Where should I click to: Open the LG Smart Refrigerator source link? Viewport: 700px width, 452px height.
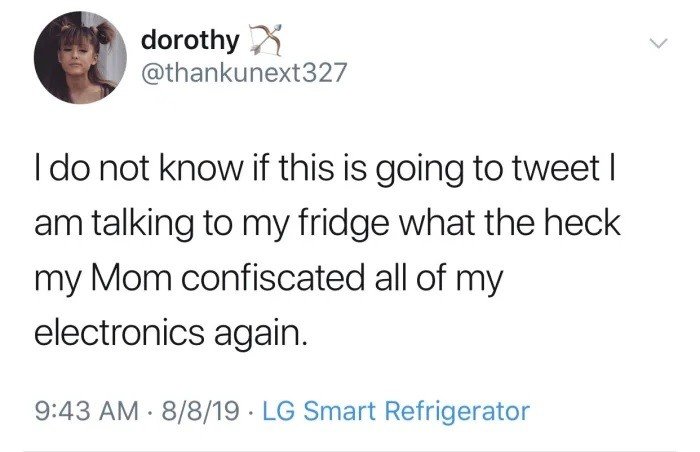395,410
